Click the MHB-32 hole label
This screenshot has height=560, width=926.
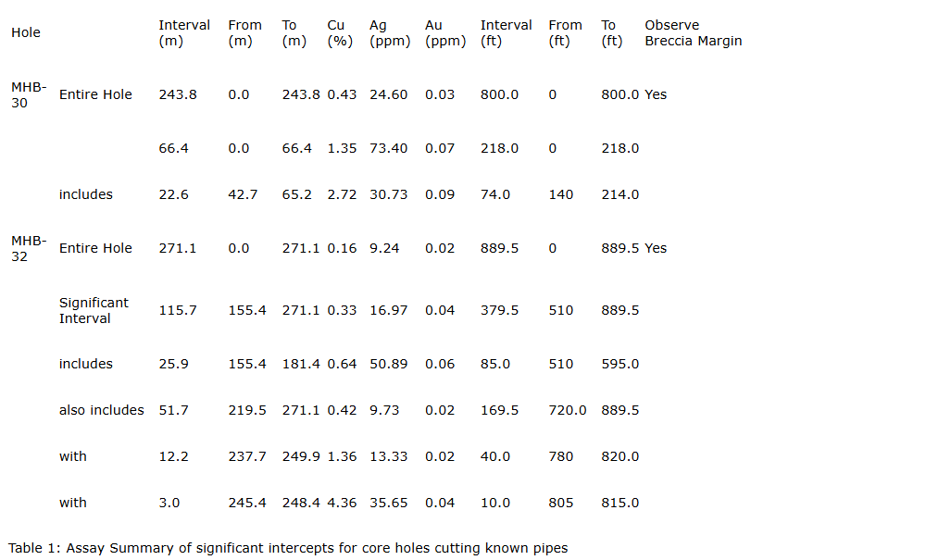click(x=29, y=248)
